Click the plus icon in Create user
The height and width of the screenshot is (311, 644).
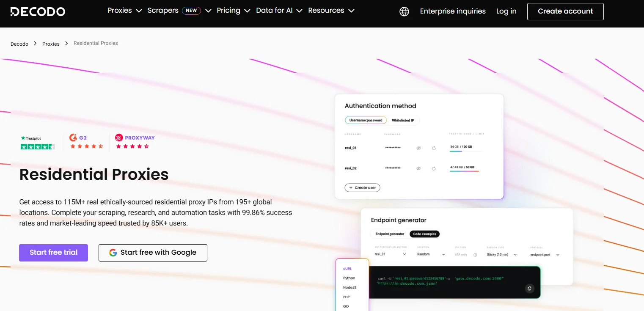[351, 187]
